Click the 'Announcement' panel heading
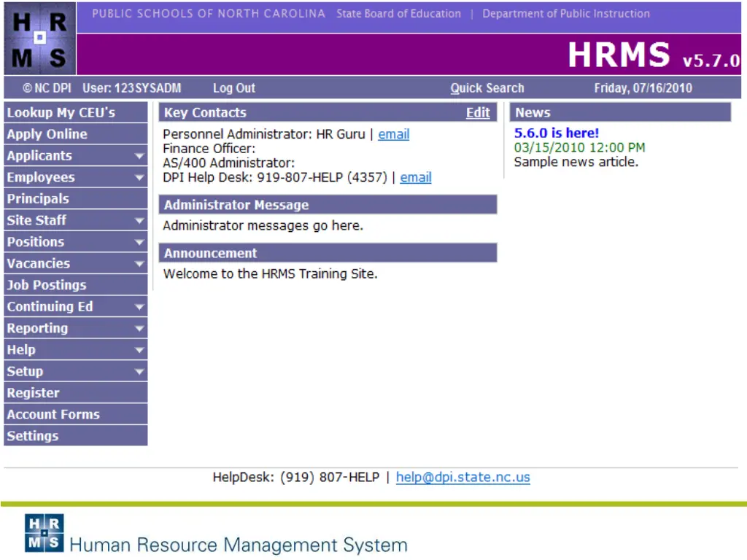747x560 pixels. 210,253
